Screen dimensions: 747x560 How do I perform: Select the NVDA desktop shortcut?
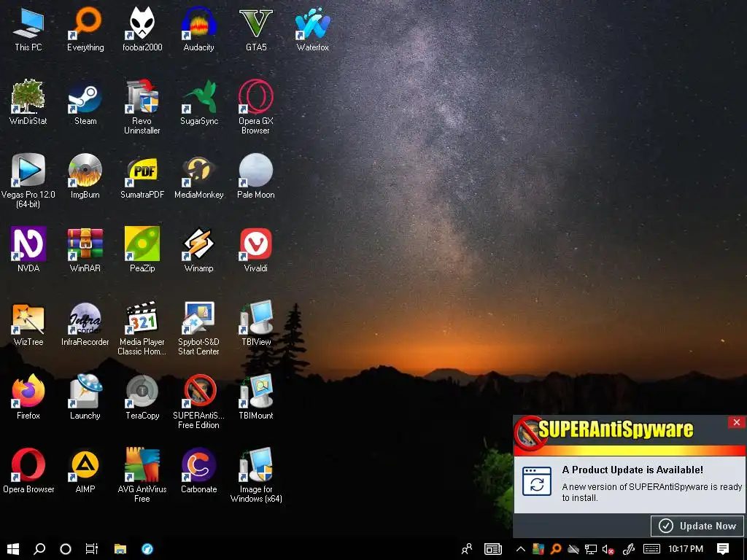(x=28, y=249)
